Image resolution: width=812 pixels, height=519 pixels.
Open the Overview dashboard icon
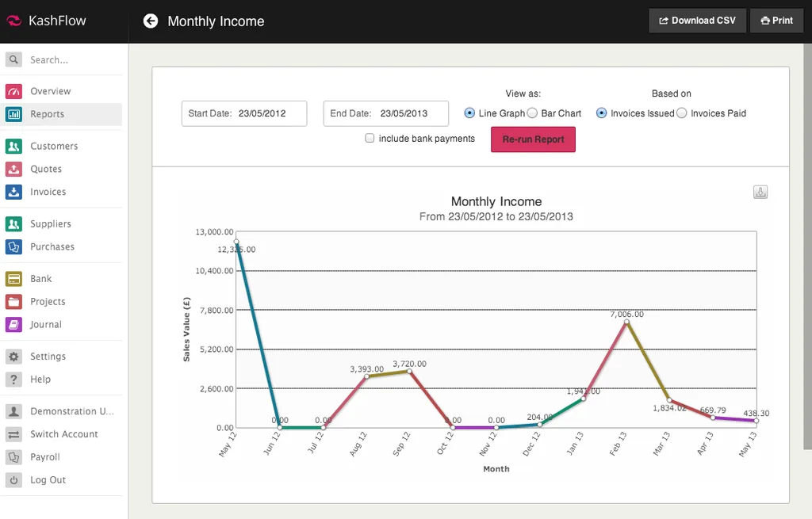click(14, 91)
